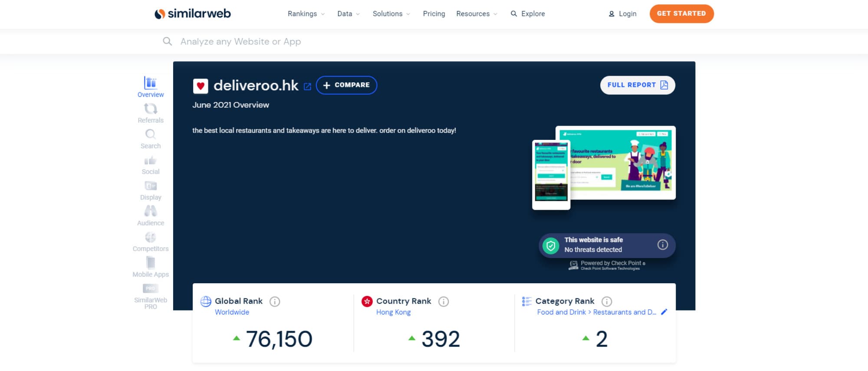
Task: Click the similarweb logo
Action: click(x=193, y=13)
